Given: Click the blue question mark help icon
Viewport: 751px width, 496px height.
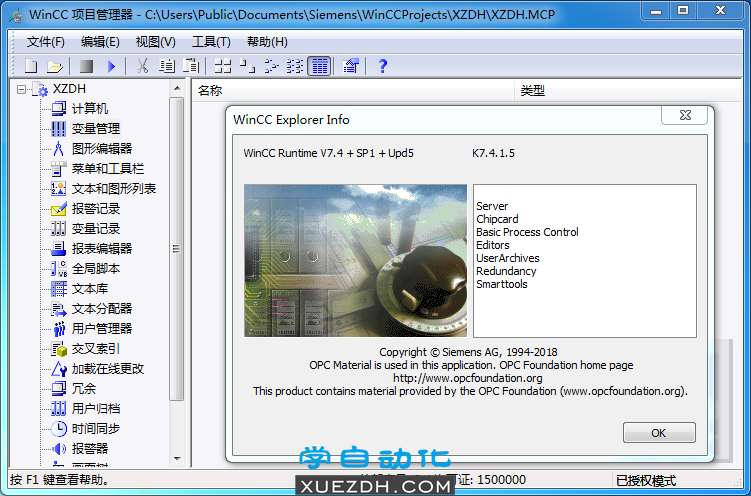Looking at the screenshot, I should click(x=382, y=66).
